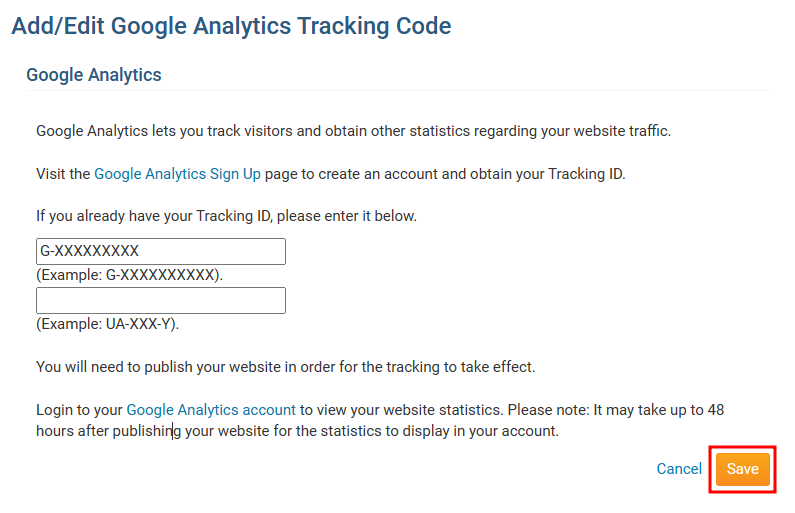Click the orange Save button

click(x=742, y=469)
